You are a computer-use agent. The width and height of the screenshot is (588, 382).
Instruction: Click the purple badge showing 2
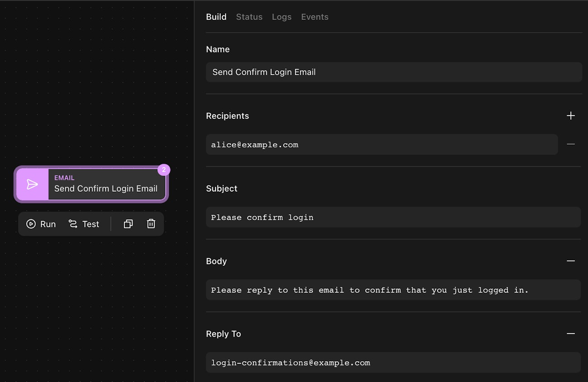coord(164,170)
